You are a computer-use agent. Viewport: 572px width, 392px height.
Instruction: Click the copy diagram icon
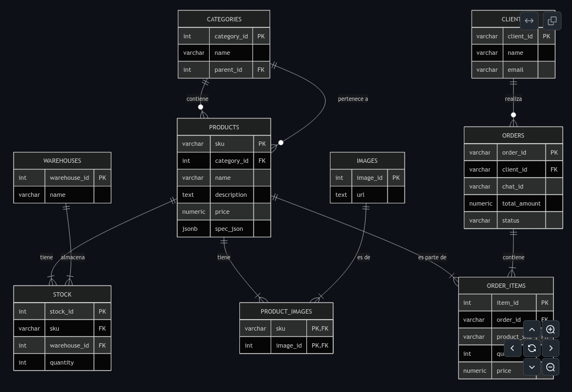[552, 21]
